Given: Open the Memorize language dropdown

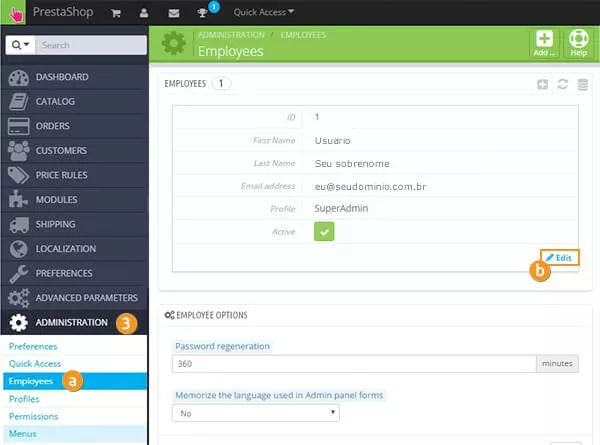Looking at the screenshot, I should (256, 413).
